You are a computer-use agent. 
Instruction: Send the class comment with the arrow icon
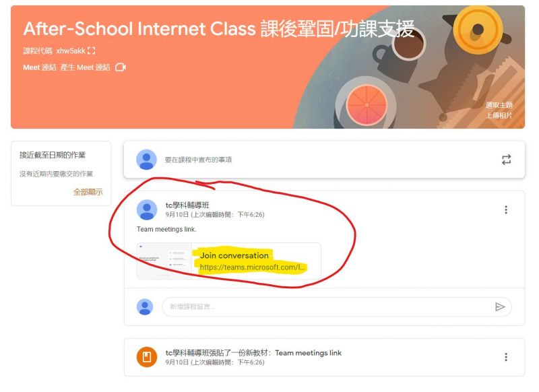[500, 307]
